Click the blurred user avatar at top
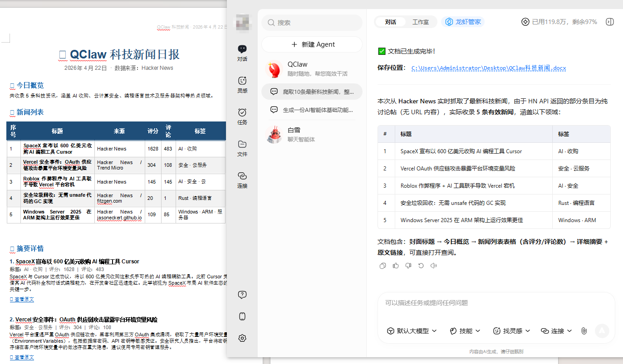This screenshot has height=364, width=623. [242, 22]
